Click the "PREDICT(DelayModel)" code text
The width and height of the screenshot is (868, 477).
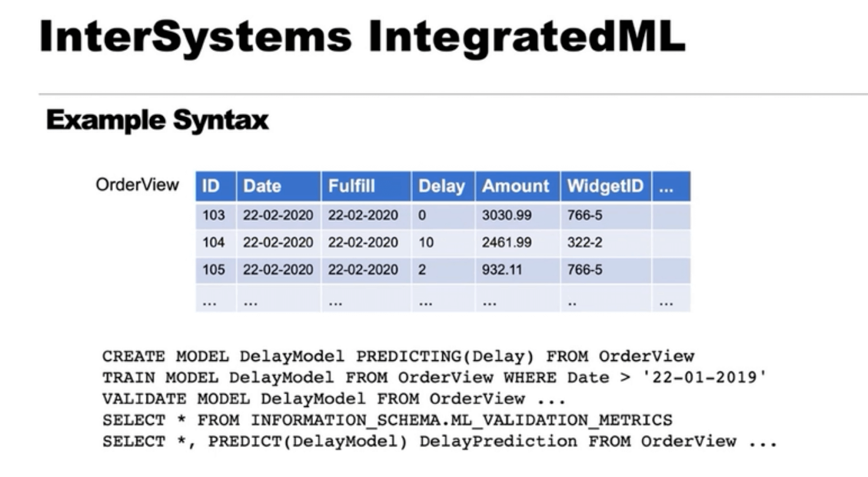tap(308, 441)
